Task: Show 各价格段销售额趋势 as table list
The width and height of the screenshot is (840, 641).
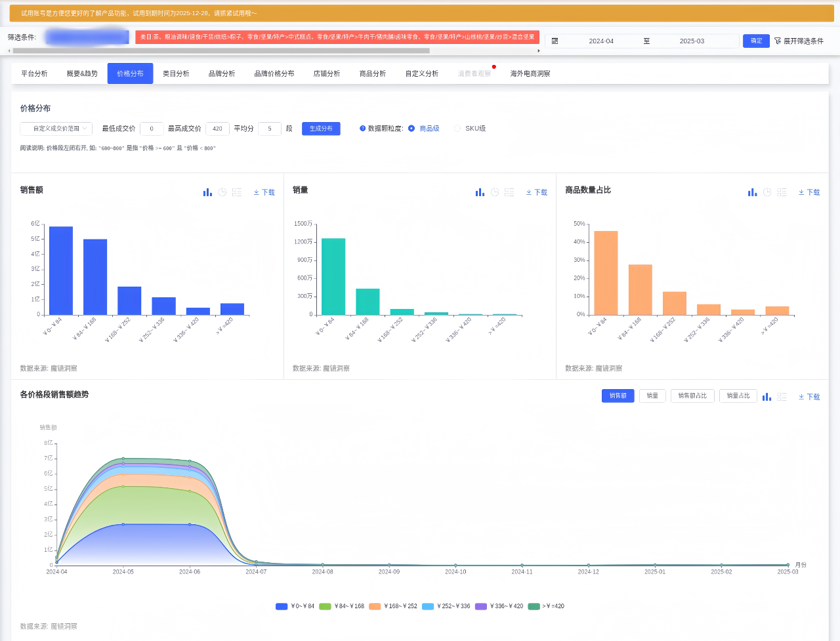Action: coord(782,397)
